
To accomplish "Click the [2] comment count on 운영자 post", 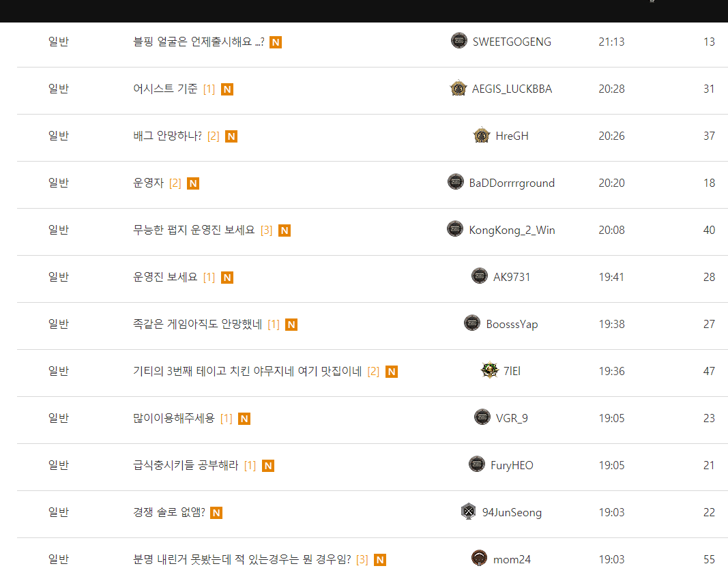I will [175, 183].
